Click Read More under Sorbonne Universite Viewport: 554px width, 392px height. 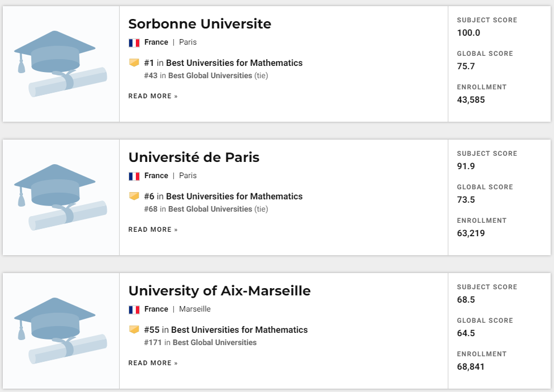153,96
